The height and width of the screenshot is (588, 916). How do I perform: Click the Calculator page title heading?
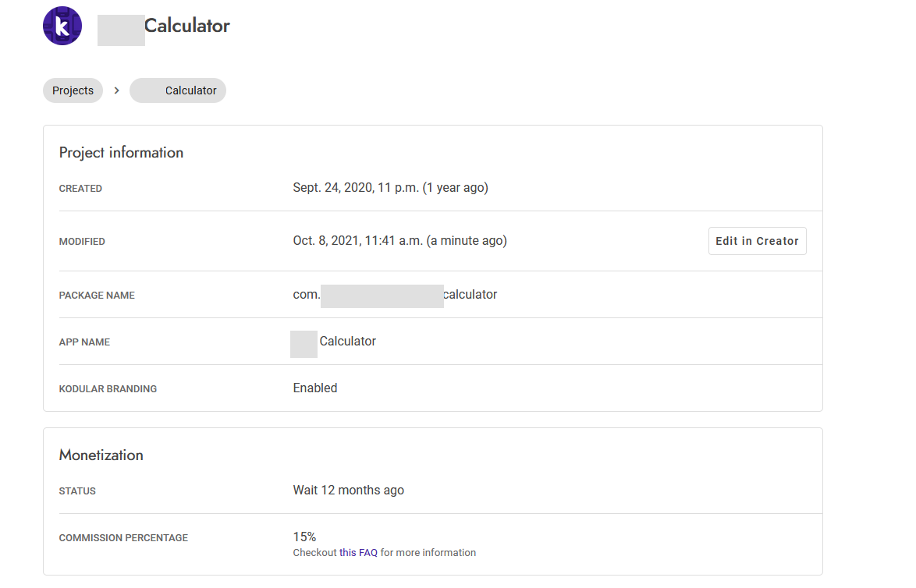click(186, 26)
